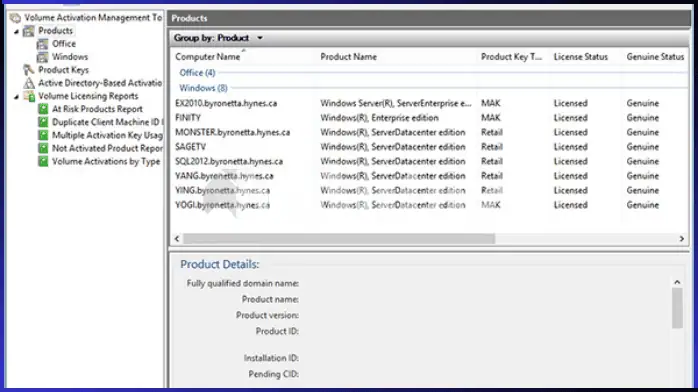Screen dimensions: 698x392
Task: Select the Office tree item
Action: tap(64, 44)
